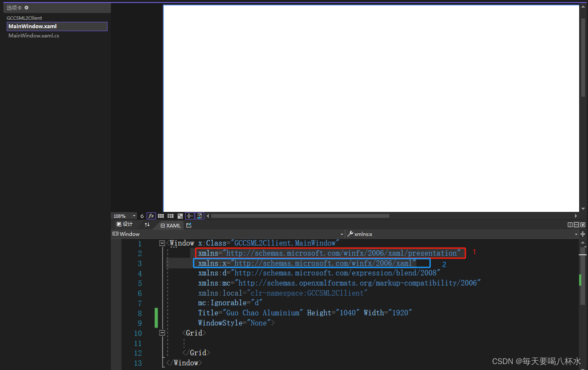
Task: Open the tab panel settings gear
Action: [x=26, y=8]
